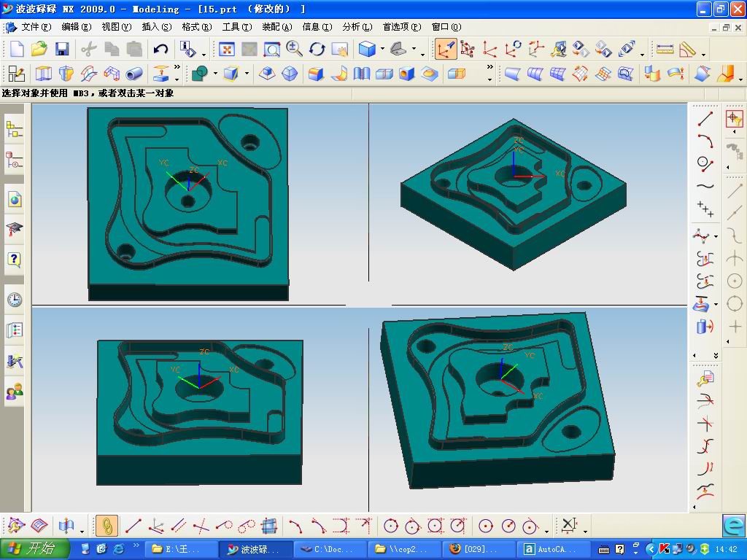Select the Revolve feature icon
The image size is (747, 560).
66,74
